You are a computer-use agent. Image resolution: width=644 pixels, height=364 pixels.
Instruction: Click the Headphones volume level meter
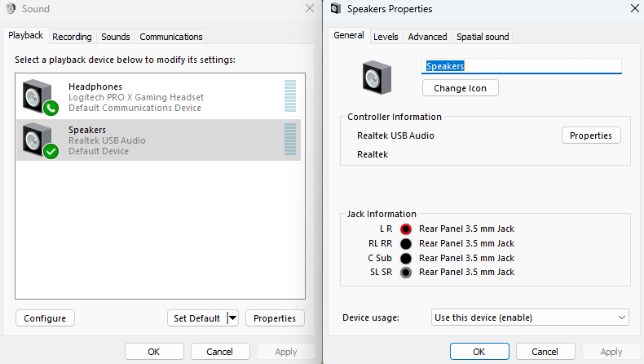click(290, 96)
